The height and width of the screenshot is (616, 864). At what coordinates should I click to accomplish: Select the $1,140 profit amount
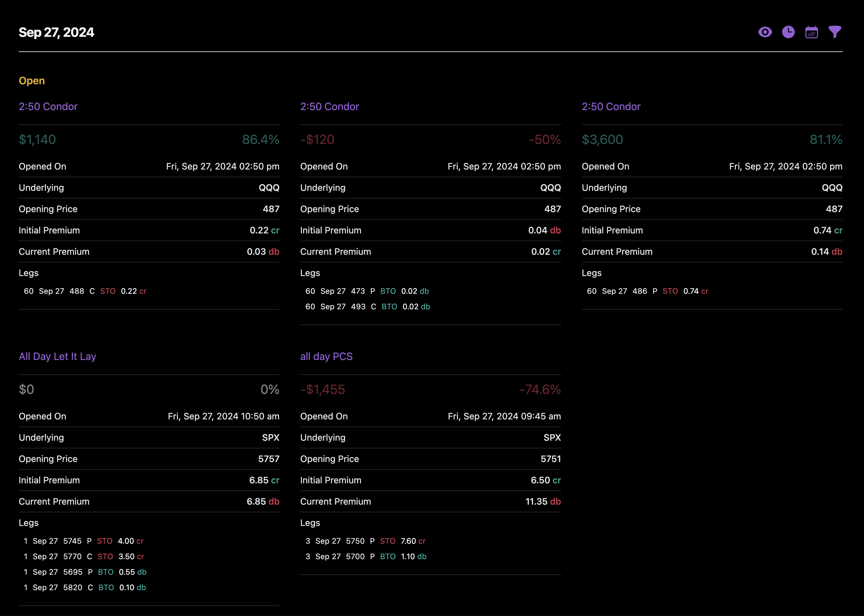[x=37, y=139]
